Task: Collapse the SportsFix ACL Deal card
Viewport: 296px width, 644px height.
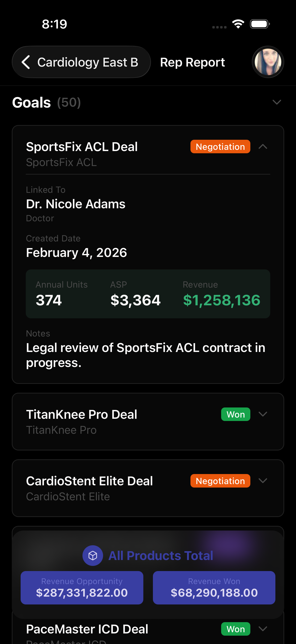Action: 263,147
